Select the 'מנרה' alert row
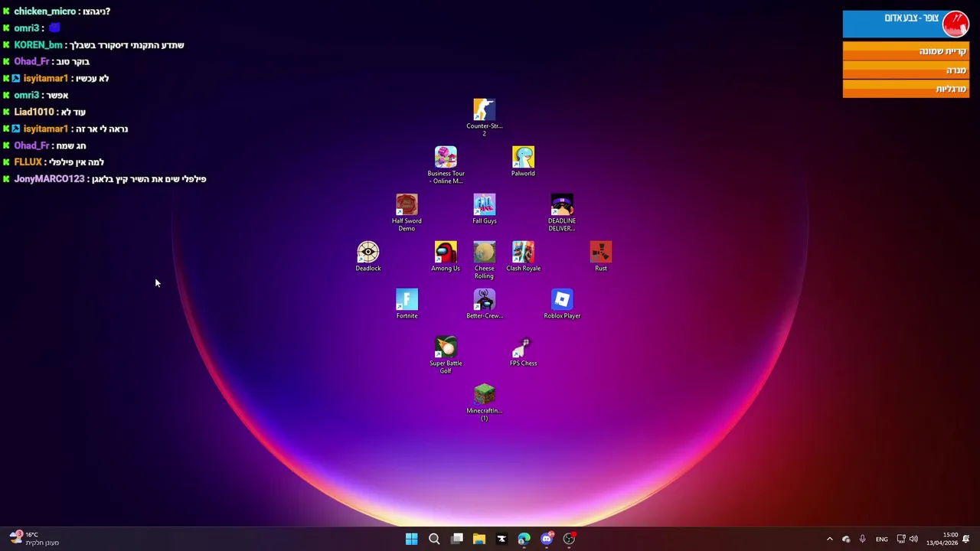 [x=906, y=70]
